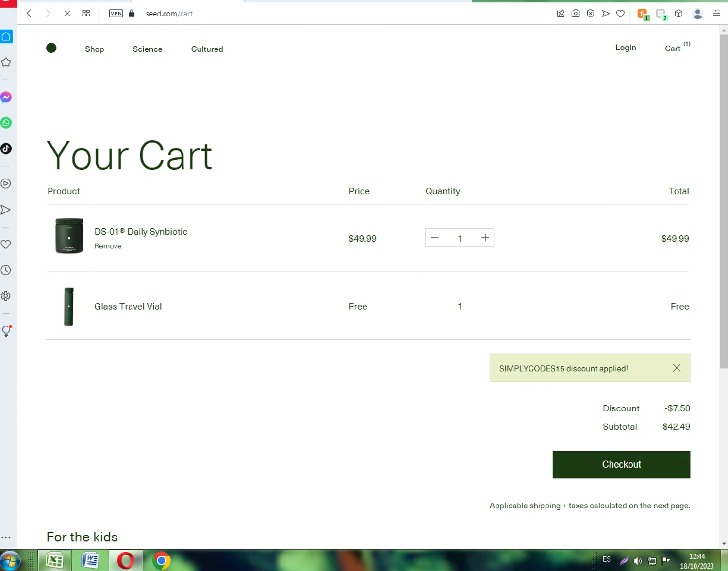Viewport: 728px width, 571px height.
Task: Open Word from the taskbar
Action: point(90,561)
